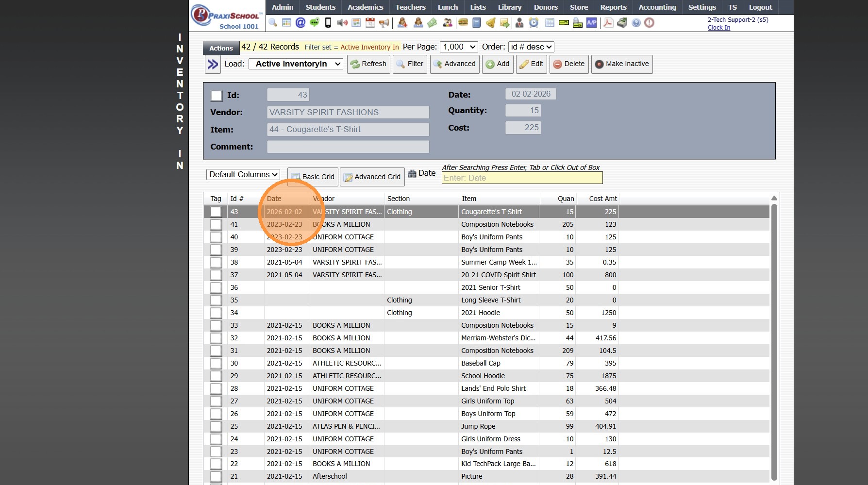Viewport: 868px width, 485px height.
Task: Open the A/P accounts payable icon
Action: (591, 23)
